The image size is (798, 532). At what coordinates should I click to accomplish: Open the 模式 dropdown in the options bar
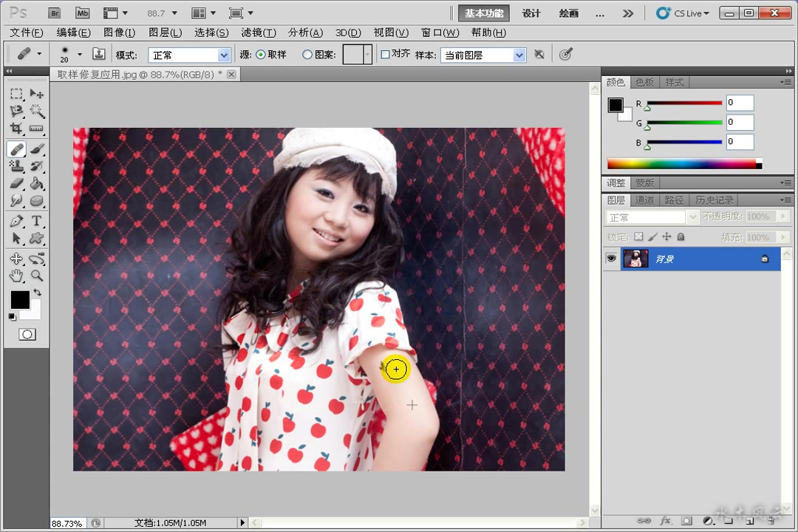[x=189, y=54]
